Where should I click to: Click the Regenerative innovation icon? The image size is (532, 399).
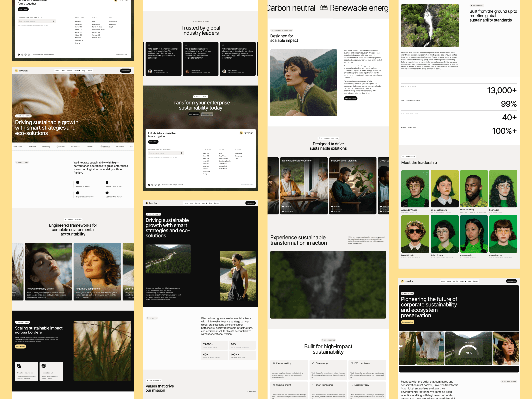pos(78,193)
